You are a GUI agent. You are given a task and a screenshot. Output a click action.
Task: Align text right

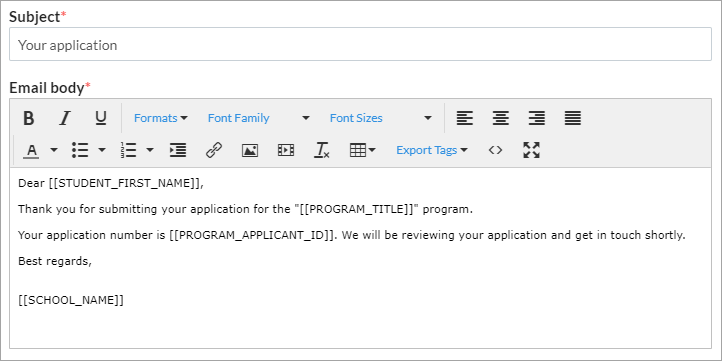coord(536,118)
